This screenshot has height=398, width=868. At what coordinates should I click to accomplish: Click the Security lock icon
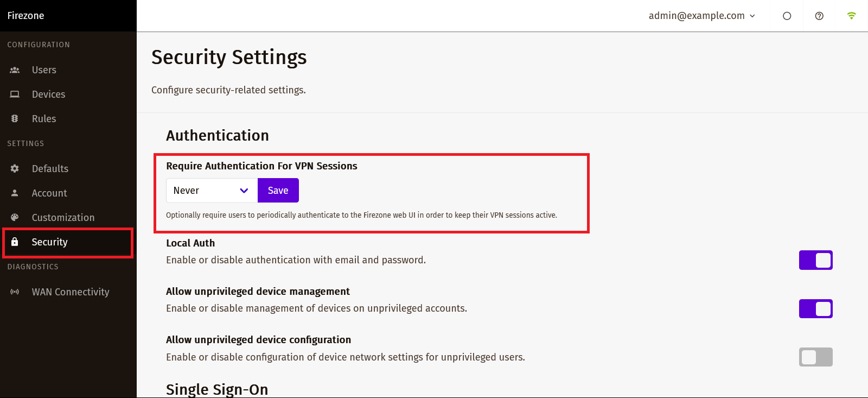(x=15, y=242)
